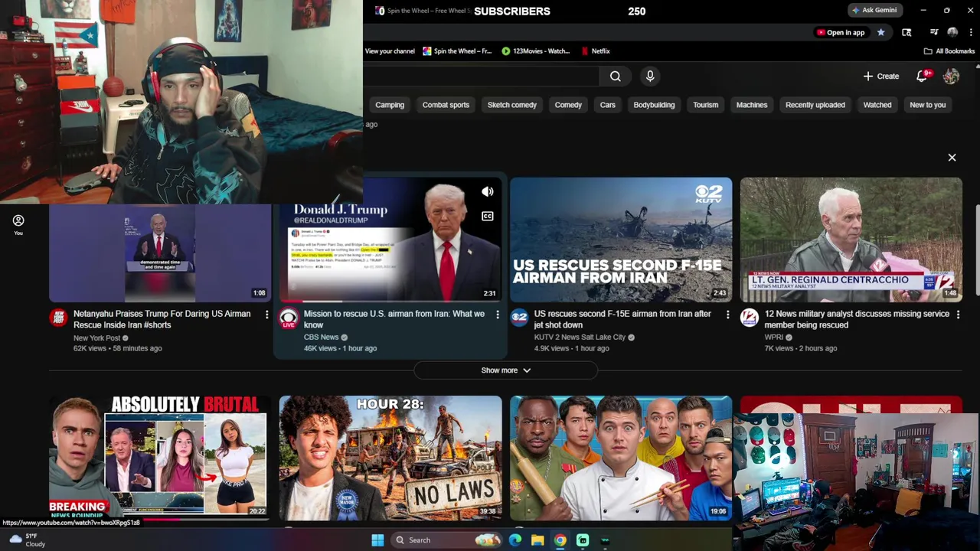Dismiss the news shelf with X
Image resolution: width=980 pixels, height=551 pixels.
coord(952,158)
